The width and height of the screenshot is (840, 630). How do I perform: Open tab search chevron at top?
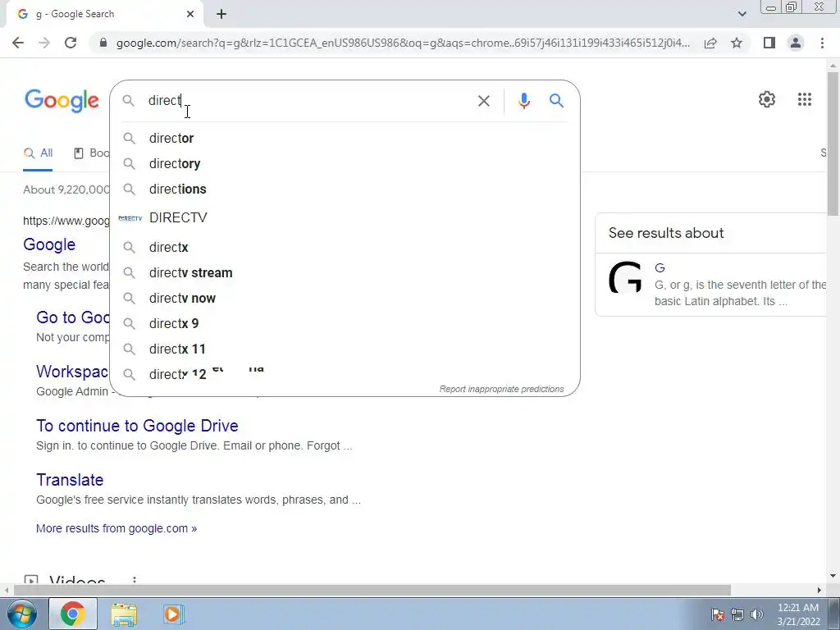click(x=742, y=15)
